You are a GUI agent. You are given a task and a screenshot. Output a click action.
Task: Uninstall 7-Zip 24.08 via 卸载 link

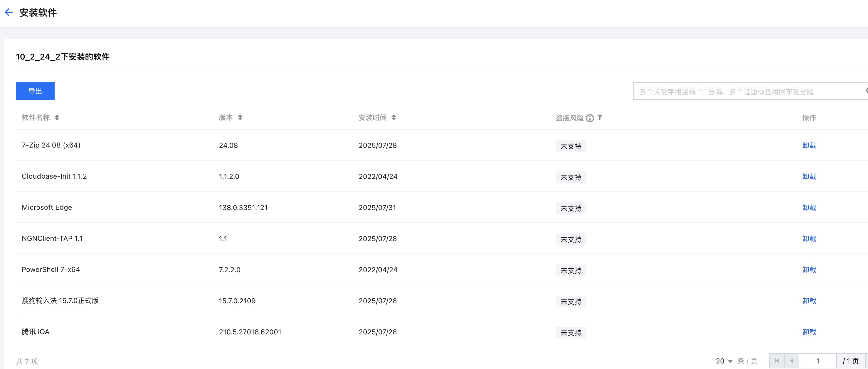809,145
